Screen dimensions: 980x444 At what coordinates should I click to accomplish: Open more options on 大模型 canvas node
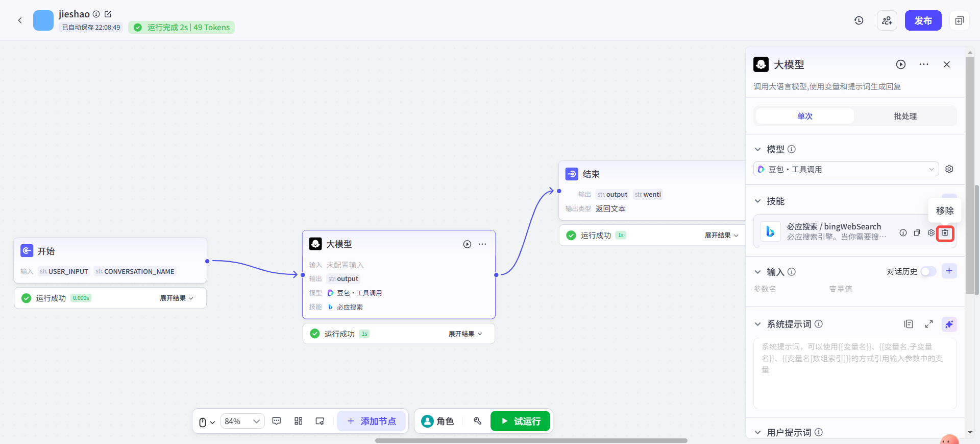click(482, 244)
